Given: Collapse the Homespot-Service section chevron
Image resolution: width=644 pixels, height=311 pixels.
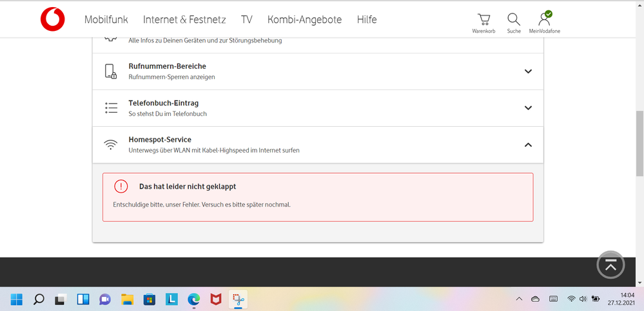Looking at the screenshot, I should pos(528,144).
